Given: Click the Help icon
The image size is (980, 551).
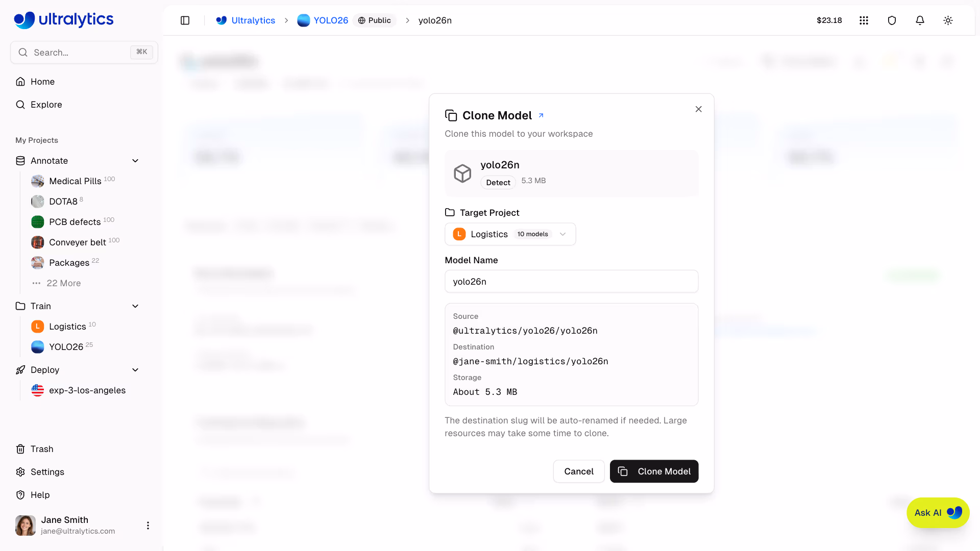Looking at the screenshot, I should click(20, 495).
